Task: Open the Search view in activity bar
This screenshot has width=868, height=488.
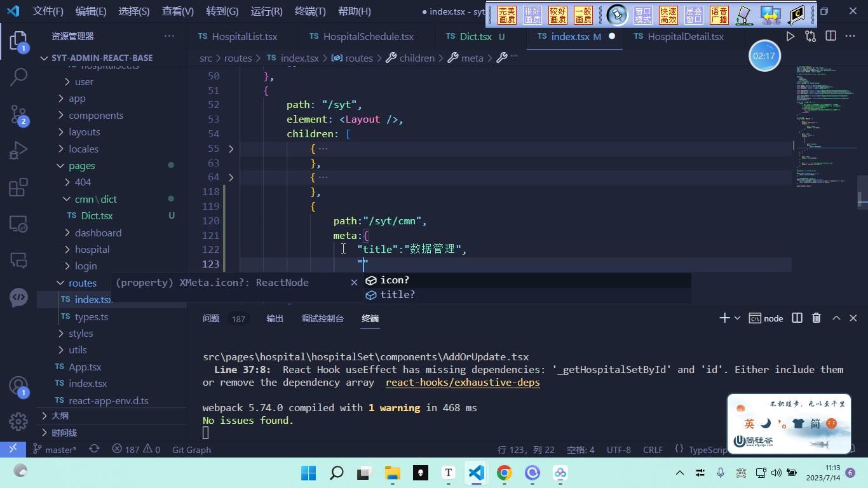Action: [x=18, y=77]
